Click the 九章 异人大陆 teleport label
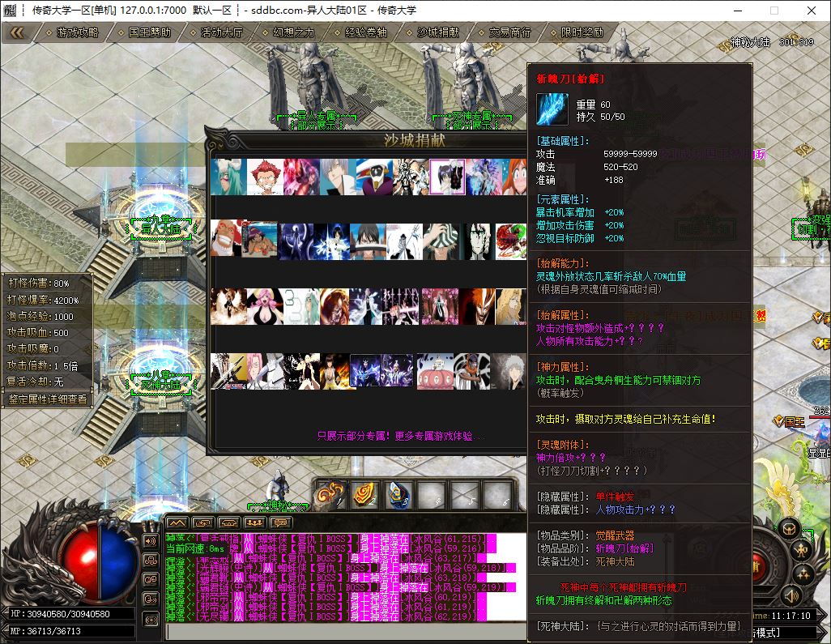Screen dimensions: 831x644 pos(160,224)
